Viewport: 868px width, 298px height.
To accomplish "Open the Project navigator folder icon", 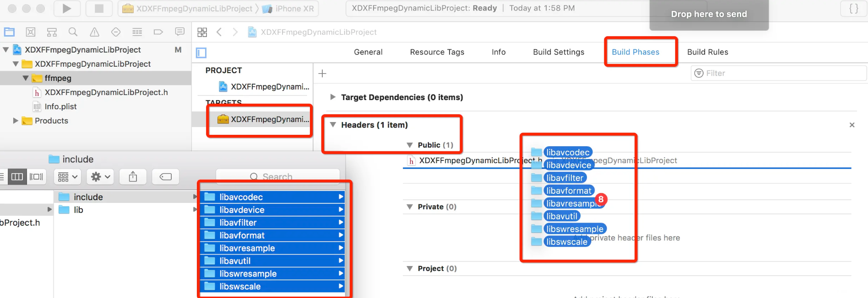I will point(9,32).
